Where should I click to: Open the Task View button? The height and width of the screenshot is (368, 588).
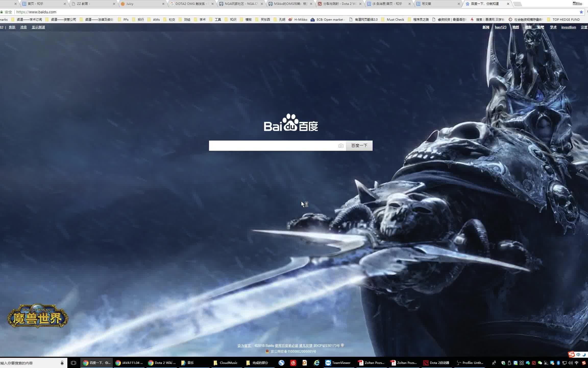(73, 363)
